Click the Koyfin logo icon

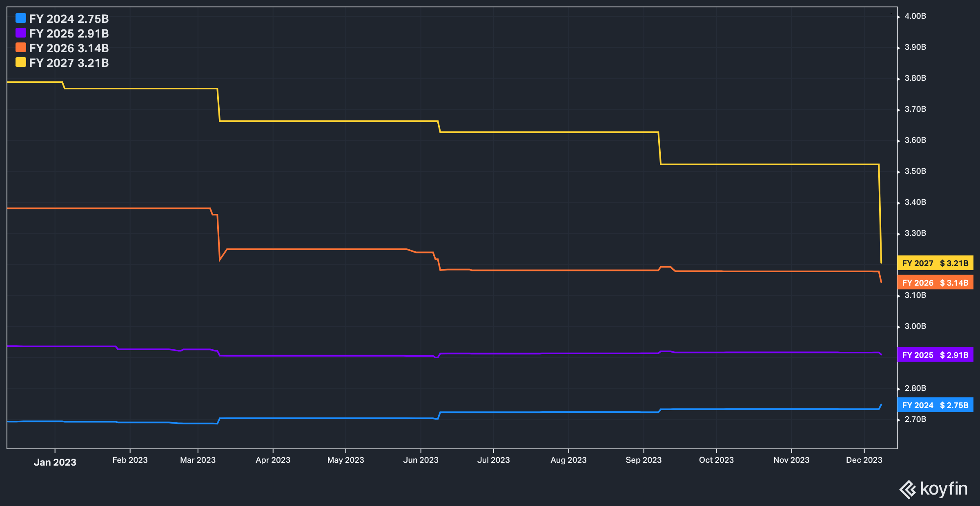(x=908, y=489)
